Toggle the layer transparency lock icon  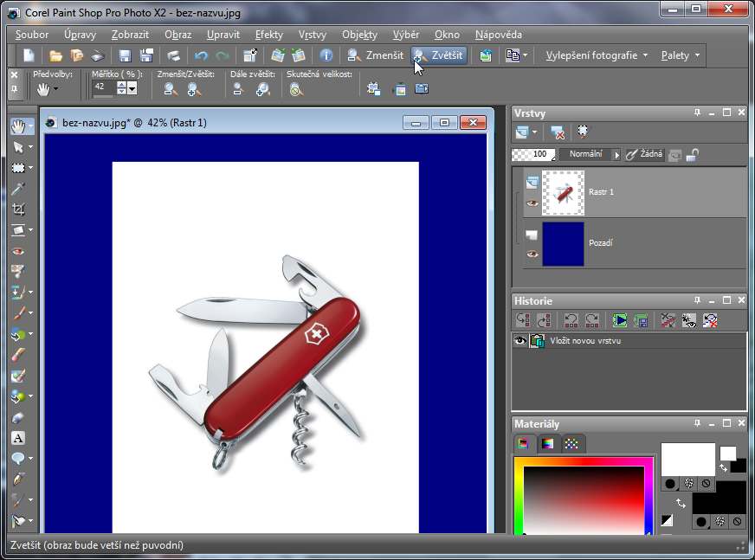point(693,155)
